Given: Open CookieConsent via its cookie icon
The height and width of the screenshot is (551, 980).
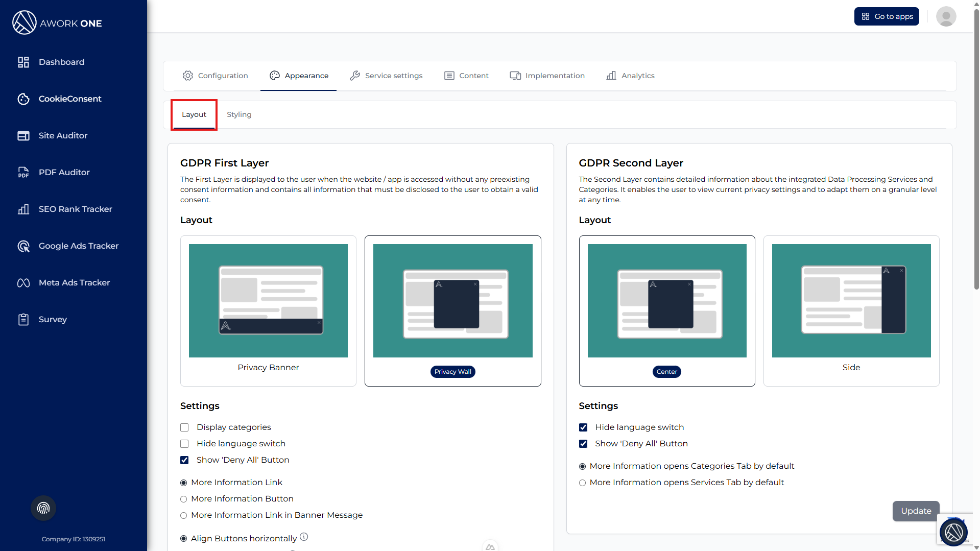Looking at the screenshot, I should (23, 99).
